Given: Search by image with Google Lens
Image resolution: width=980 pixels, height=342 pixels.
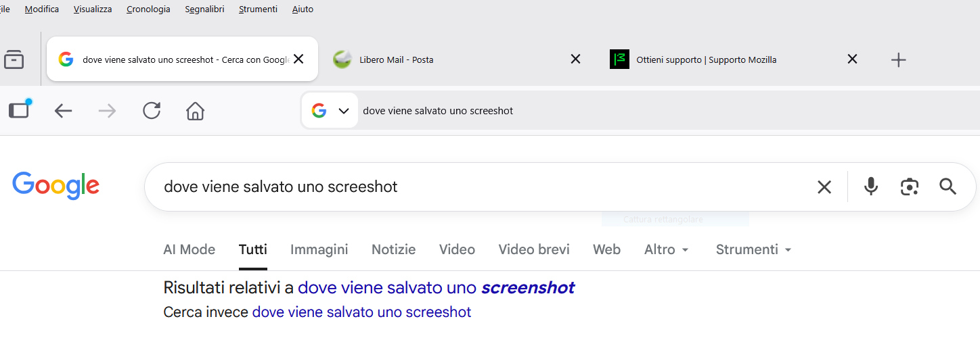Looking at the screenshot, I should pyautogui.click(x=909, y=187).
